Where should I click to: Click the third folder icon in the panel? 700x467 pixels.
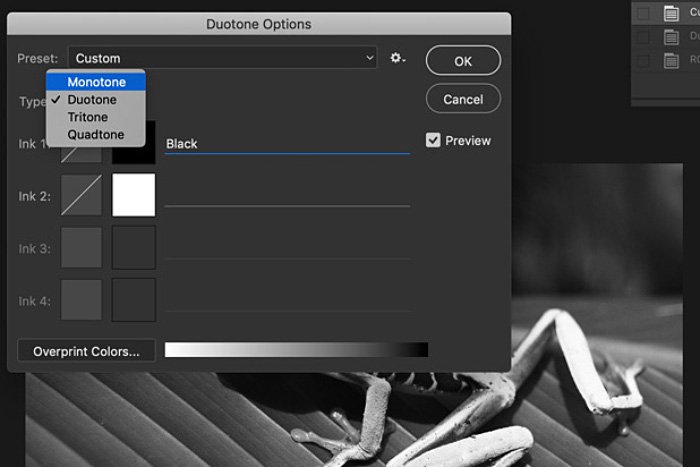[x=672, y=61]
